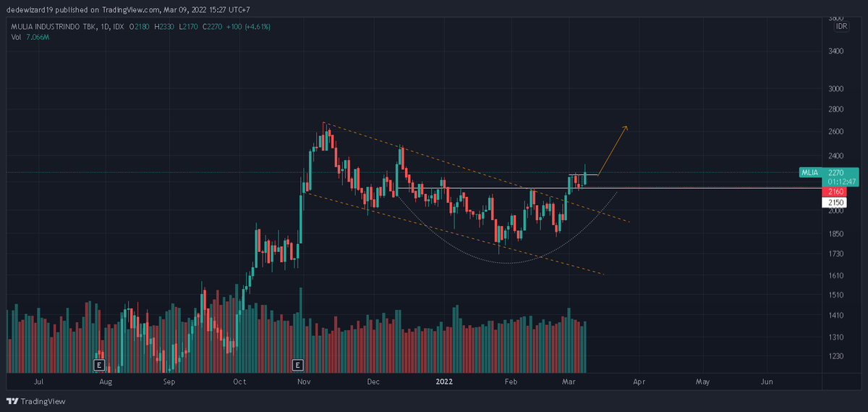Click the May label on time axis

tap(702, 381)
